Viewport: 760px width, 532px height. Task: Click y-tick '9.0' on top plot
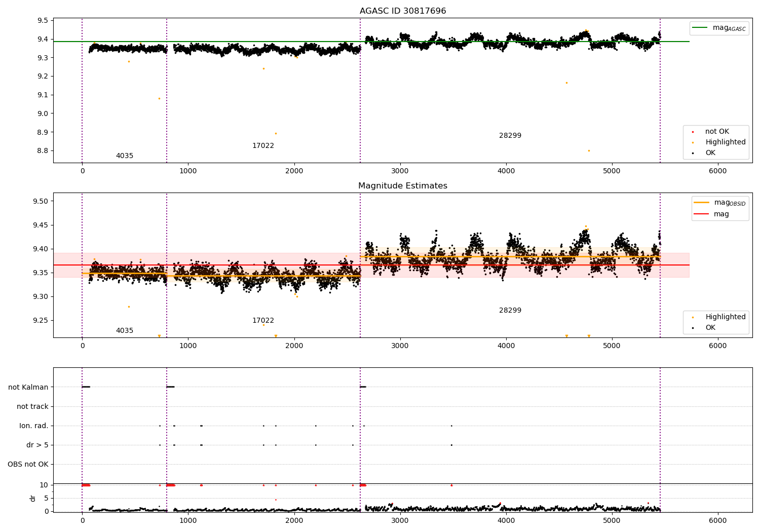click(43, 113)
